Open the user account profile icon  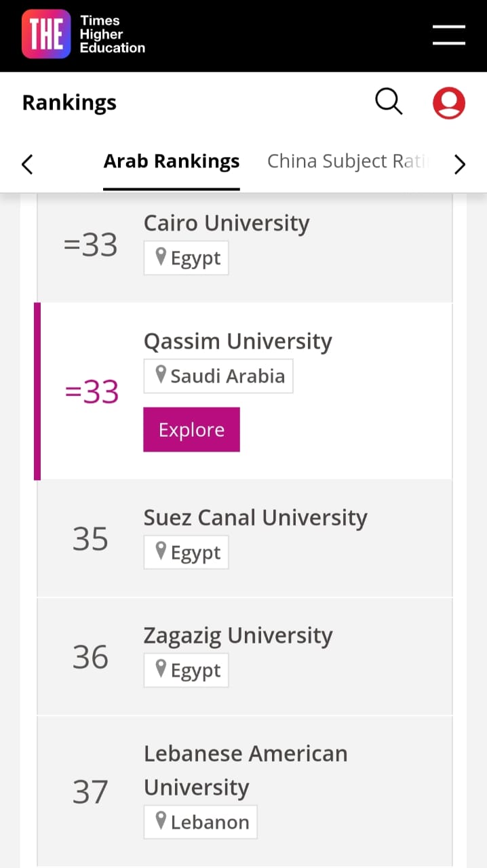coord(448,103)
